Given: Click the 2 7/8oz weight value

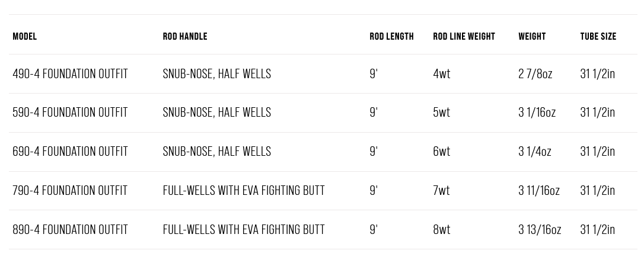Looking at the screenshot, I should [535, 74].
